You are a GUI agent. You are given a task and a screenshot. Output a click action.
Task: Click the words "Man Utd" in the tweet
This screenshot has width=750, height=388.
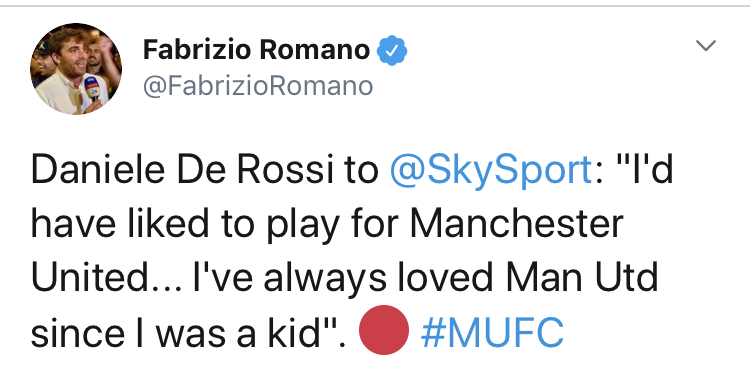[582, 278]
